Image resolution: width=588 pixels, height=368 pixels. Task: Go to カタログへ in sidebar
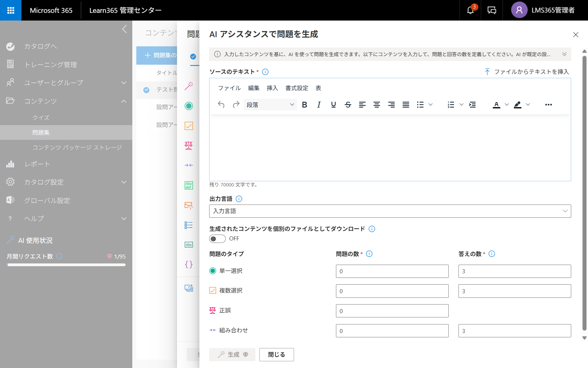pyautogui.click(x=40, y=46)
